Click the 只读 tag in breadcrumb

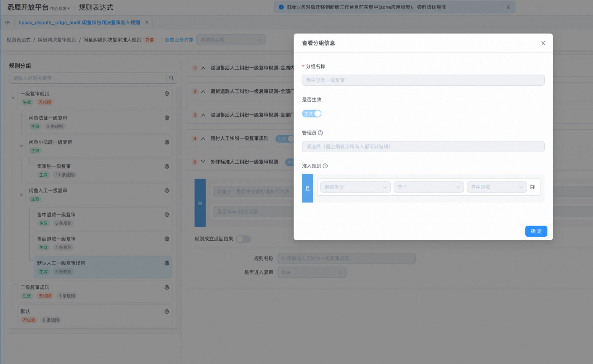click(149, 40)
